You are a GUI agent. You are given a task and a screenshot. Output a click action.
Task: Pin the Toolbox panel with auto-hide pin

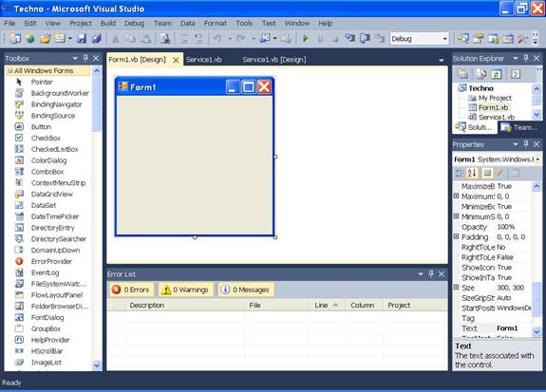point(85,58)
